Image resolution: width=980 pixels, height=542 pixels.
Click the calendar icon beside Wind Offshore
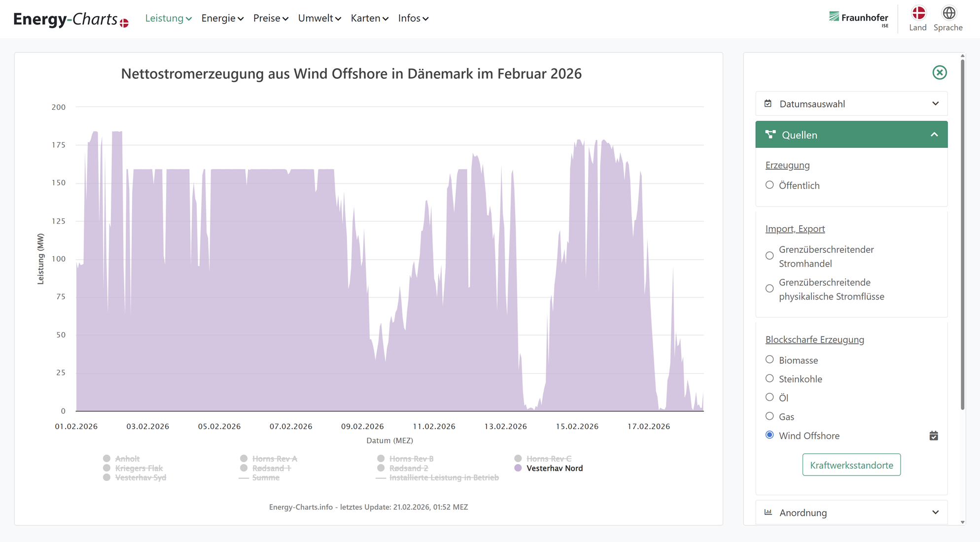[x=933, y=436]
